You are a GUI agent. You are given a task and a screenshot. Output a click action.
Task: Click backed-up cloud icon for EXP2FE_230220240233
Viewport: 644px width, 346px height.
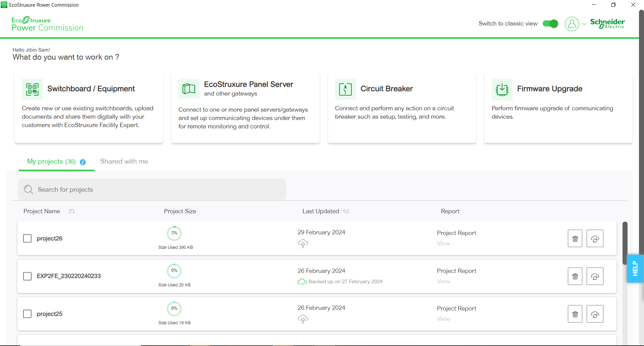point(302,282)
